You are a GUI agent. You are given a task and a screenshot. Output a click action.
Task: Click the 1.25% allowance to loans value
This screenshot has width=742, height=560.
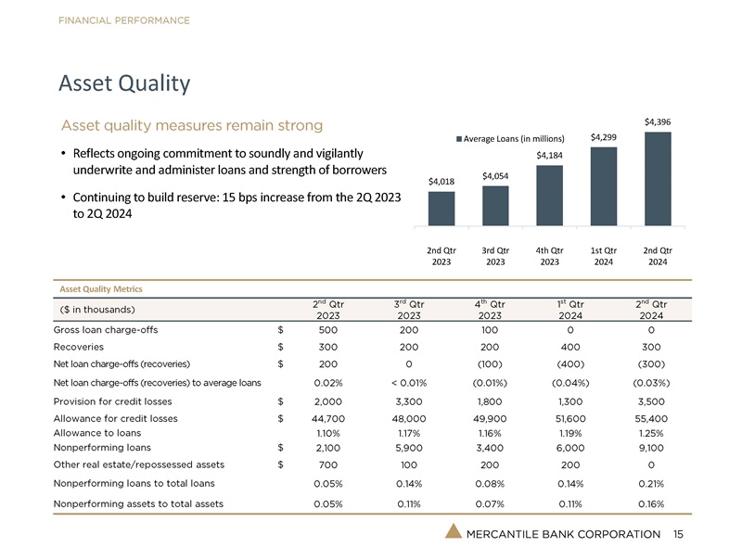pos(649,433)
